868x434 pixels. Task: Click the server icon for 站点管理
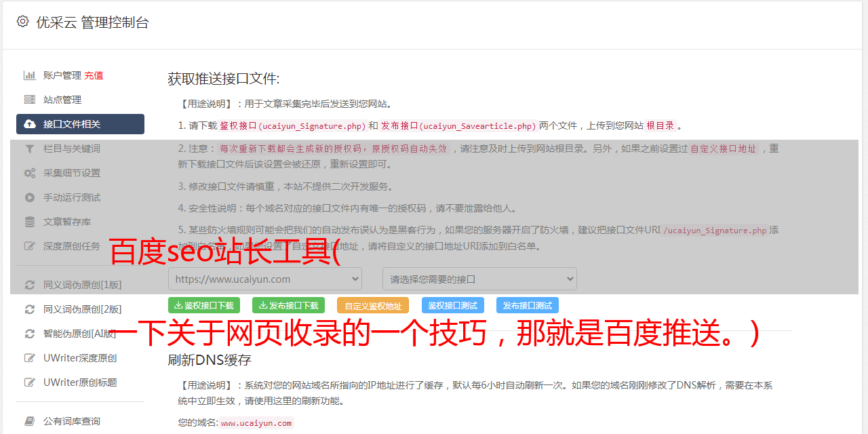[x=30, y=100]
